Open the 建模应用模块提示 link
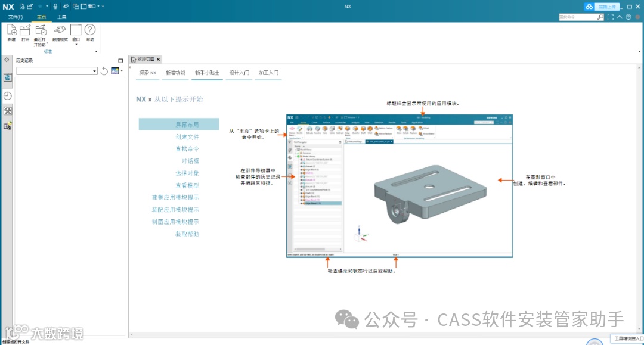The image size is (644, 345). click(x=175, y=197)
